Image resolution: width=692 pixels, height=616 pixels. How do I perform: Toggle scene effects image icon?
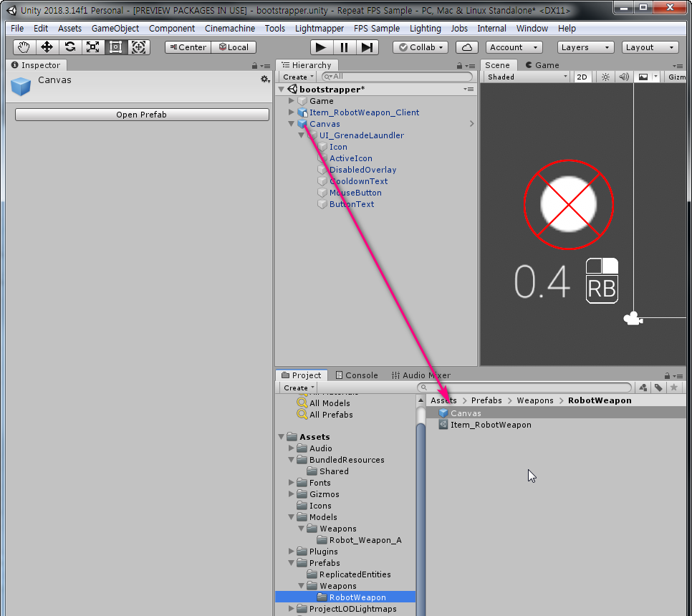pos(643,77)
